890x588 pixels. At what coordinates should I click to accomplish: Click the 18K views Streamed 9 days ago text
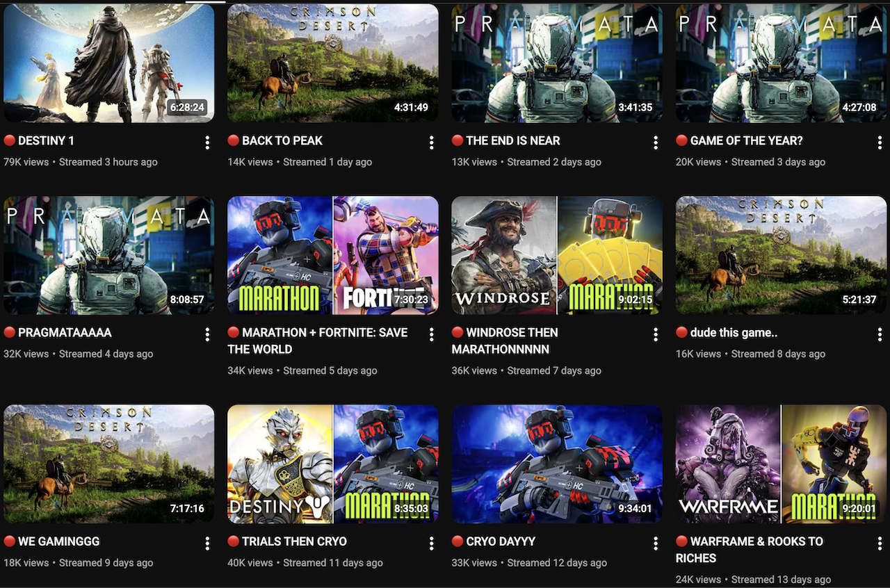point(79,563)
